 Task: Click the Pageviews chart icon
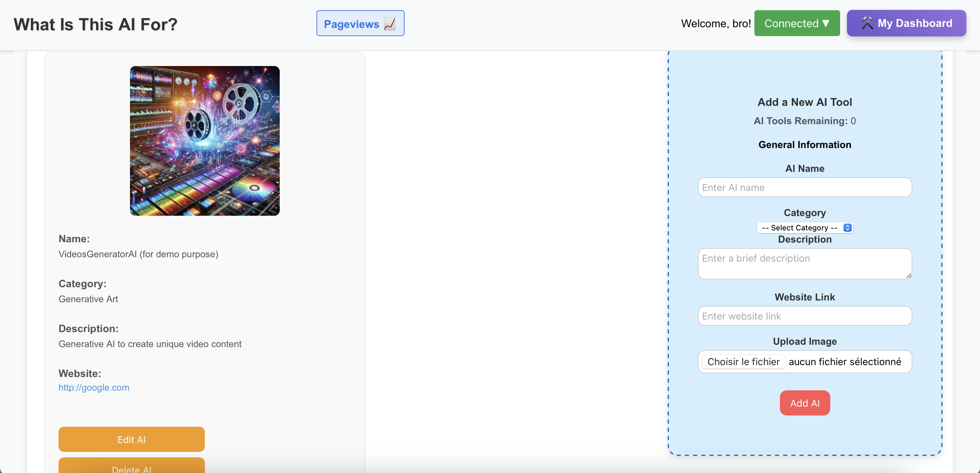(x=390, y=24)
